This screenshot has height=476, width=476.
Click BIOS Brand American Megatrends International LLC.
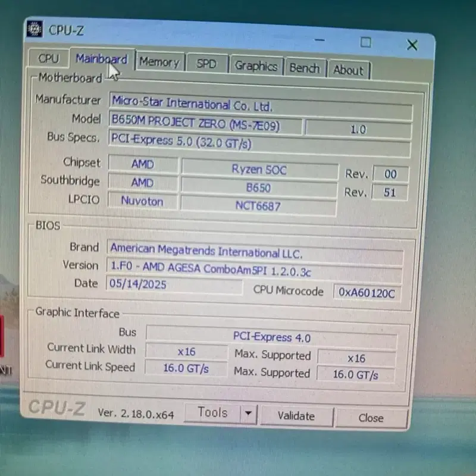(255, 252)
